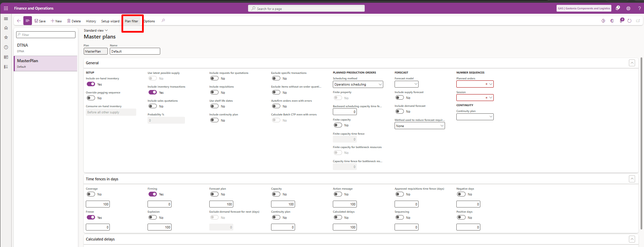This screenshot has height=247, width=644.
Task: Click the Filter box in list pane
Action: 46,35
